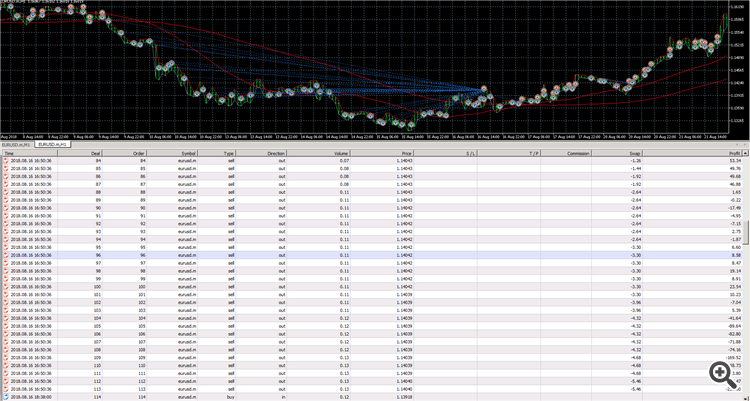Viewport: 750px width, 401px height.
Task: Click the sell deal icon for deal 104
Action: [x=6, y=318]
